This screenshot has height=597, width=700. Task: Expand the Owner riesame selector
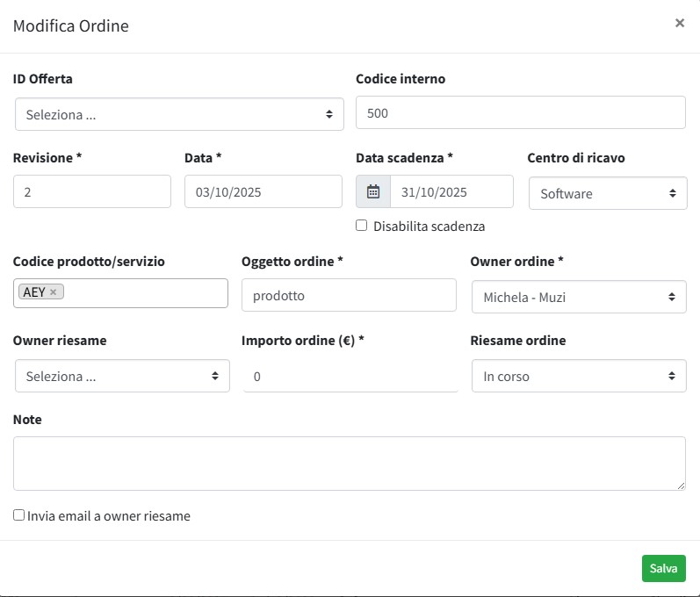pyautogui.click(x=122, y=376)
